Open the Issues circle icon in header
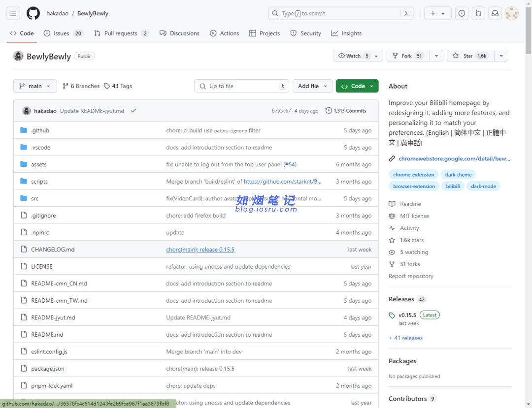The height and width of the screenshot is (408, 532). [462, 13]
